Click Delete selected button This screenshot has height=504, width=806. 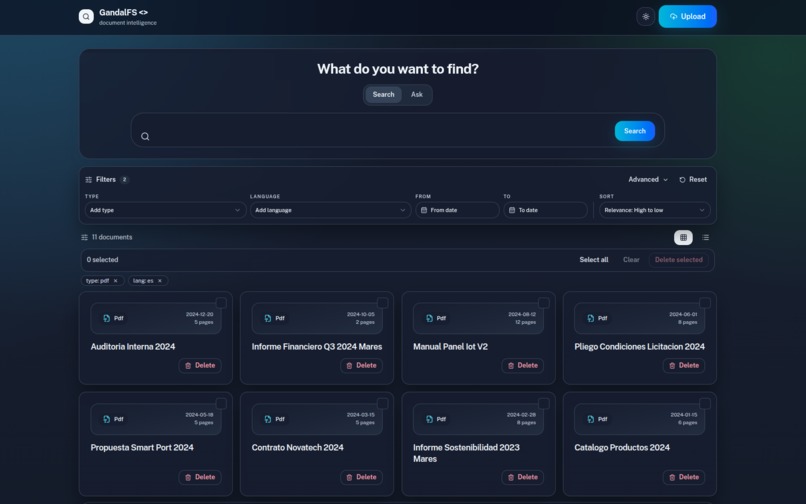pyautogui.click(x=679, y=260)
